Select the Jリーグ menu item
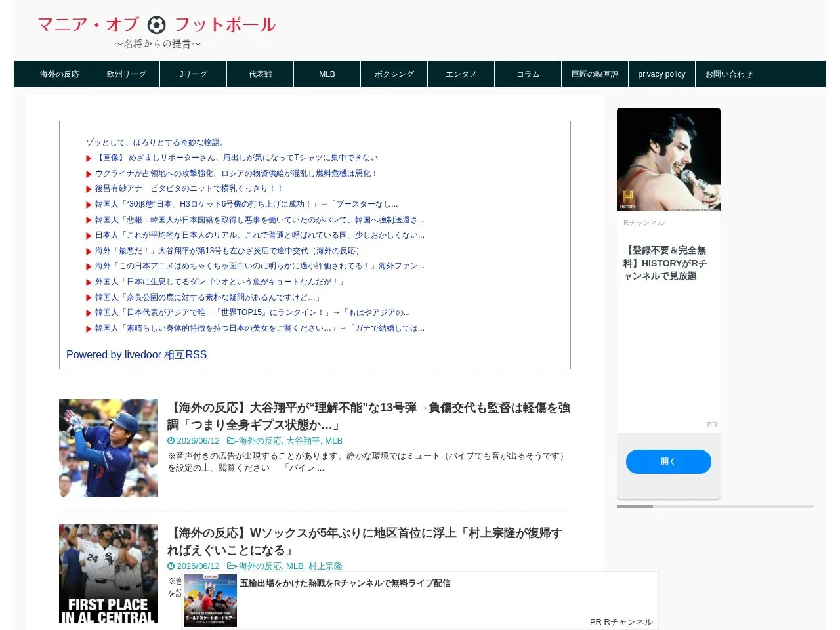The image size is (840, 630). point(194,74)
